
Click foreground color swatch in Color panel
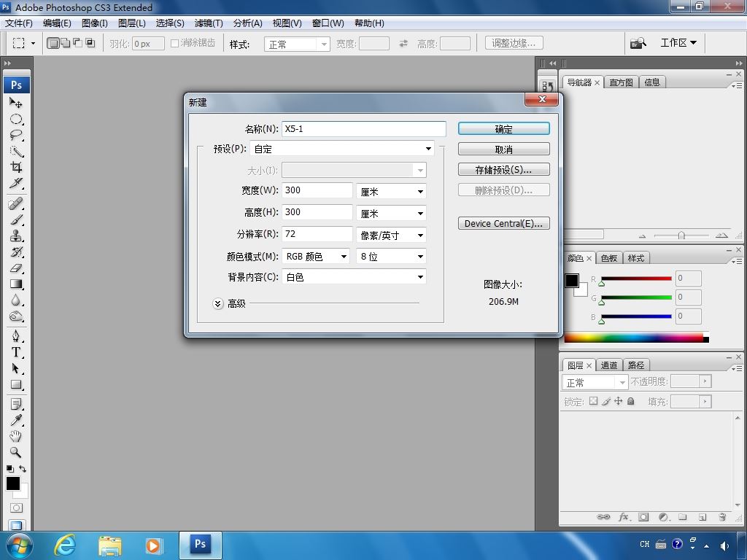572,281
